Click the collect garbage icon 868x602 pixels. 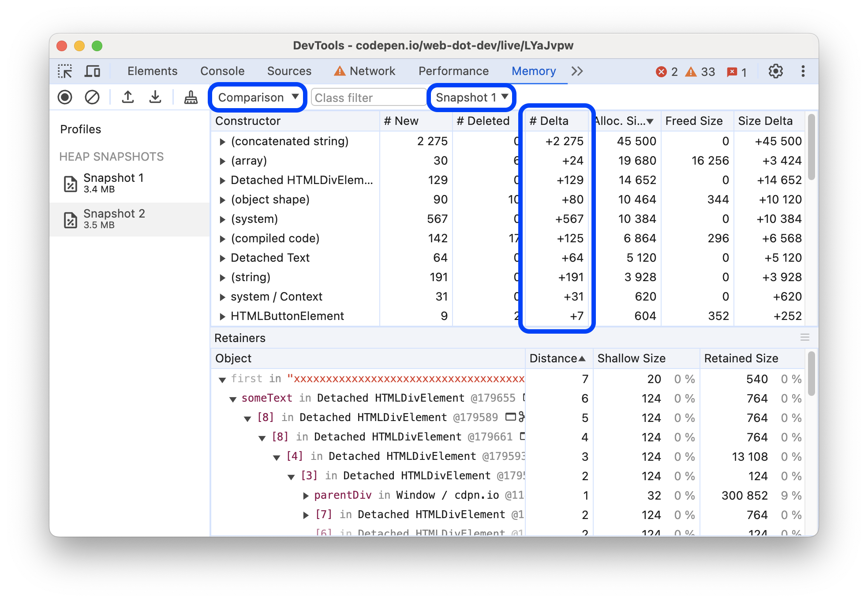pos(188,98)
